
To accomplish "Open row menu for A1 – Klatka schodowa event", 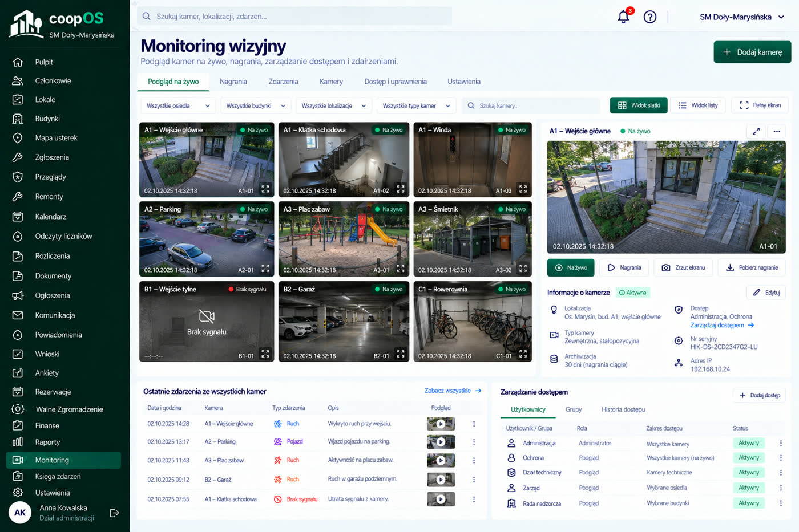I will click(x=474, y=499).
